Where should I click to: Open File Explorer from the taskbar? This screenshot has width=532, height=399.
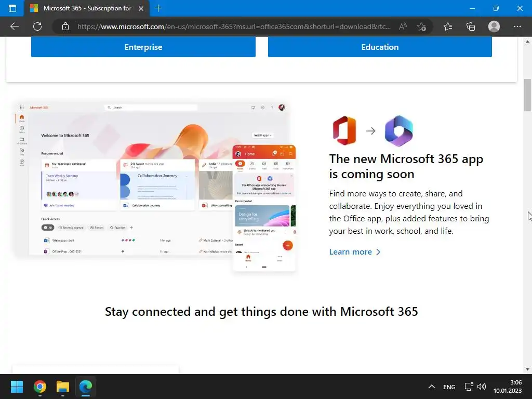pyautogui.click(x=63, y=387)
